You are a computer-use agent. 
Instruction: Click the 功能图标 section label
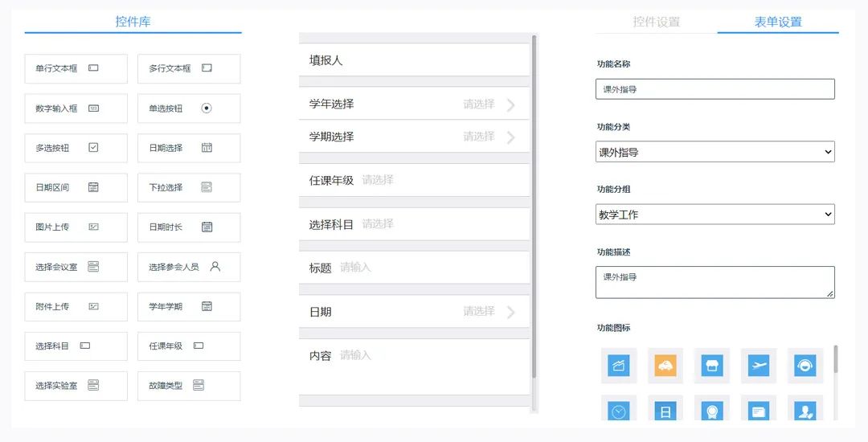(x=613, y=328)
